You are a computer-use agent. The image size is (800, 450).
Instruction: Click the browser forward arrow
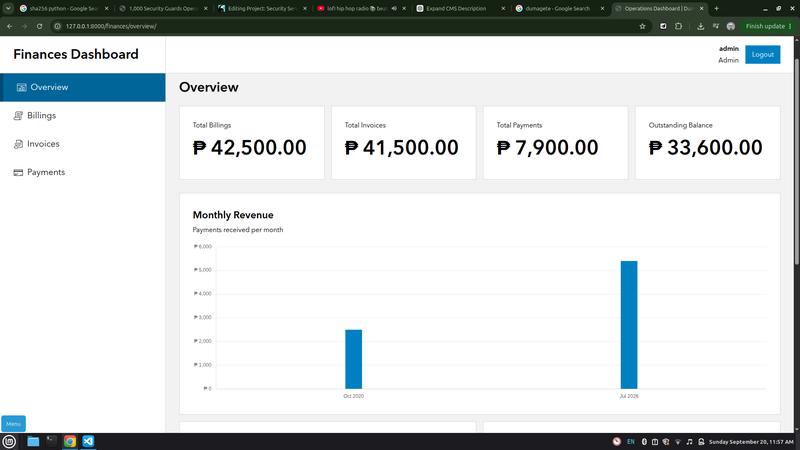pos(24,26)
